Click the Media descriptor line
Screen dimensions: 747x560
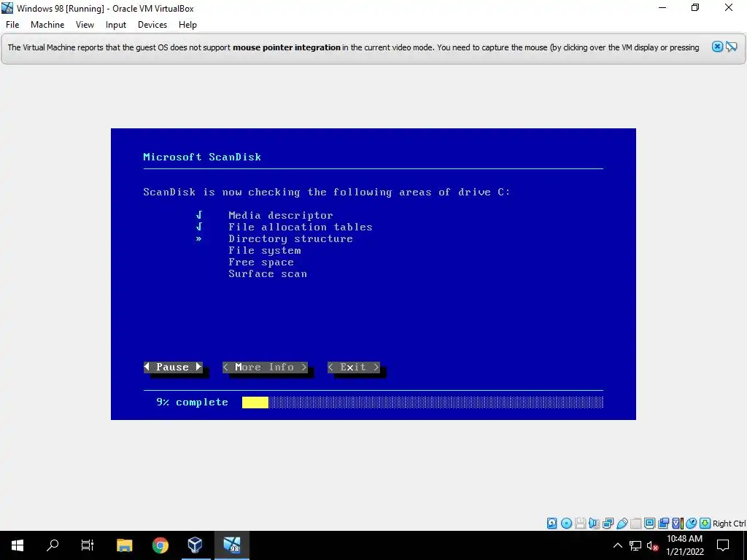(x=281, y=215)
